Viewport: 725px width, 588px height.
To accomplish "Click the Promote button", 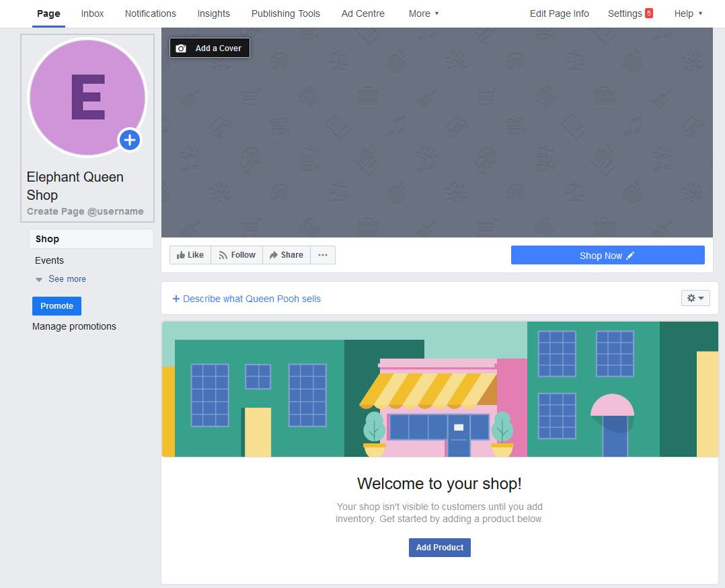I will point(57,306).
